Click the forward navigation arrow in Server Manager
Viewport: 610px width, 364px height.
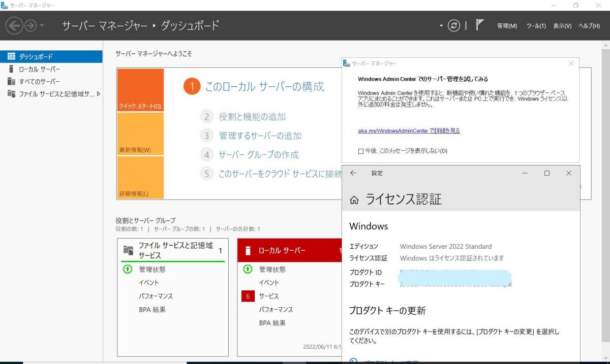30,25
